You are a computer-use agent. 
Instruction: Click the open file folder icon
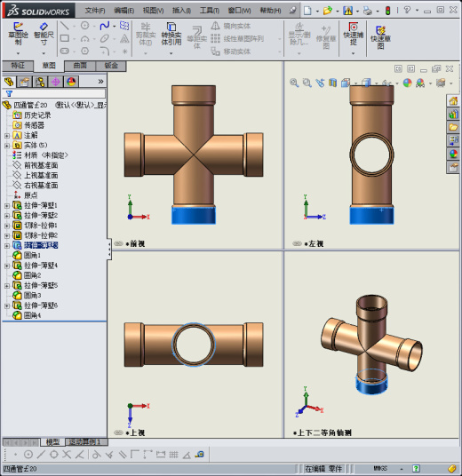pos(328,11)
